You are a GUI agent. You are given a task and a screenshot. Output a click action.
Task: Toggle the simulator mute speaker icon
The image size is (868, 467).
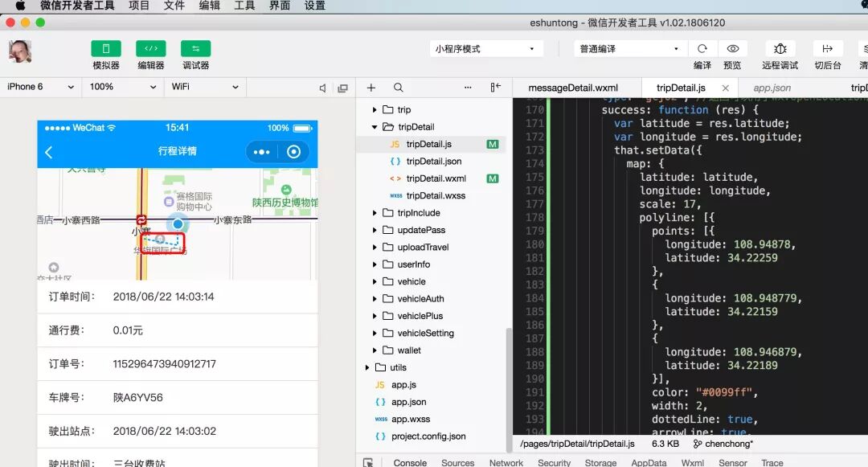pyautogui.click(x=323, y=88)
